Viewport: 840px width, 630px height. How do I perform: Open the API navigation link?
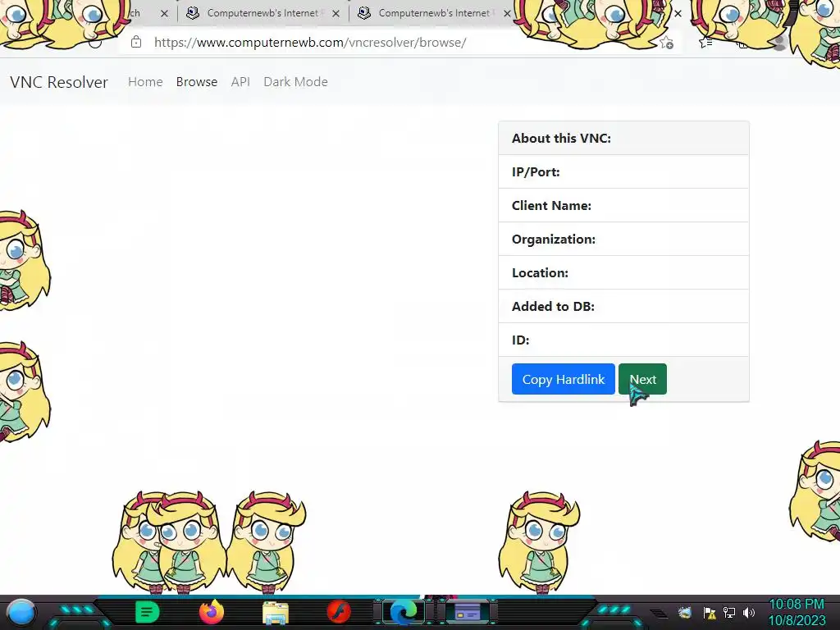click(240, 82)
